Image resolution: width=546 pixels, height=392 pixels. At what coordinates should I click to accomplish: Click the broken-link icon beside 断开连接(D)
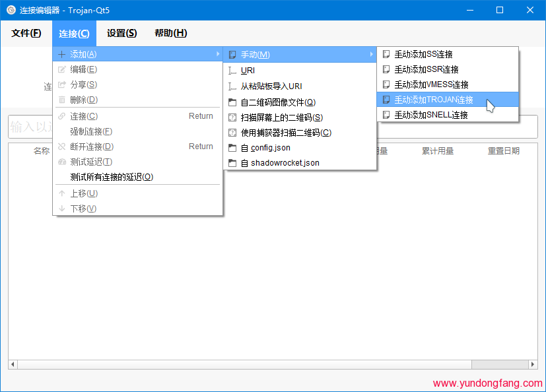tap(61, 147)
